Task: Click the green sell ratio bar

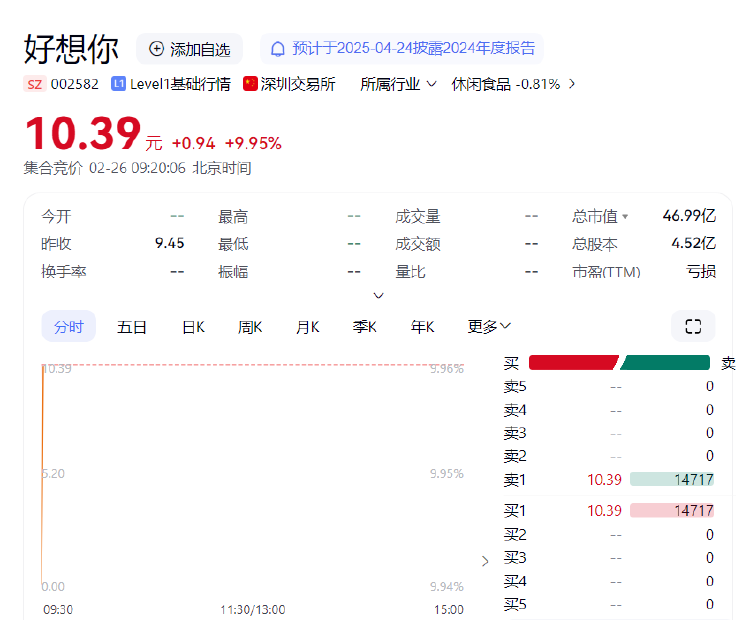Action: [x=665, y=363]
